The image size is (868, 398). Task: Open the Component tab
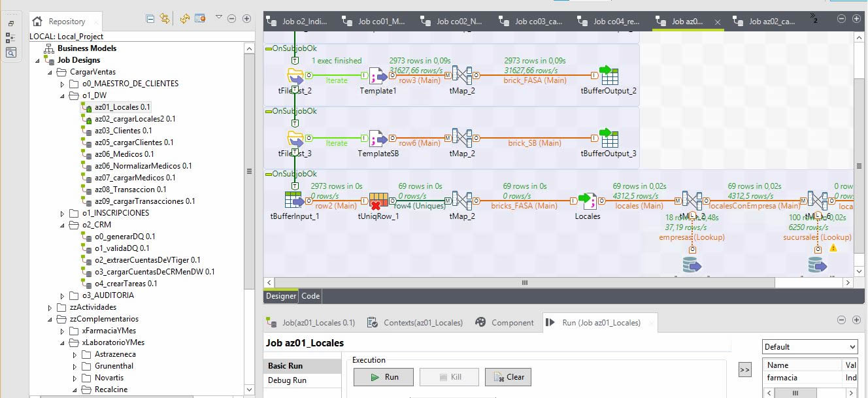click(505, 323)
